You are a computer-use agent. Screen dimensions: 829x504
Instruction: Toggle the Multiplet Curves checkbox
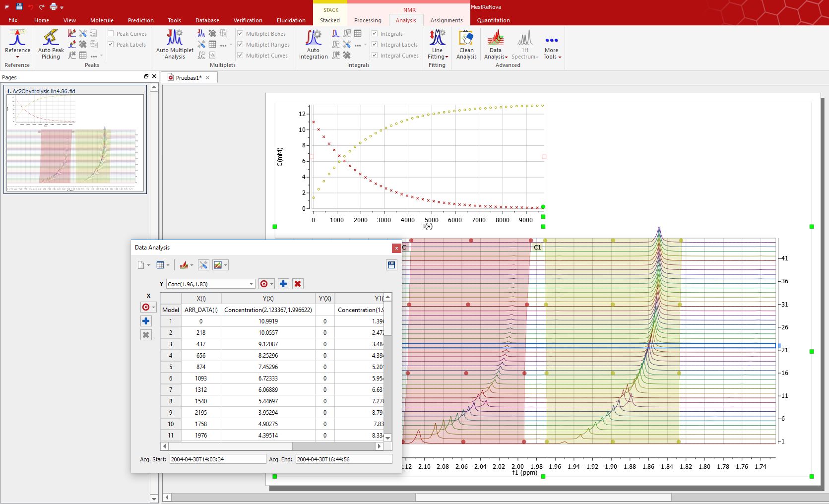point(240,56)
